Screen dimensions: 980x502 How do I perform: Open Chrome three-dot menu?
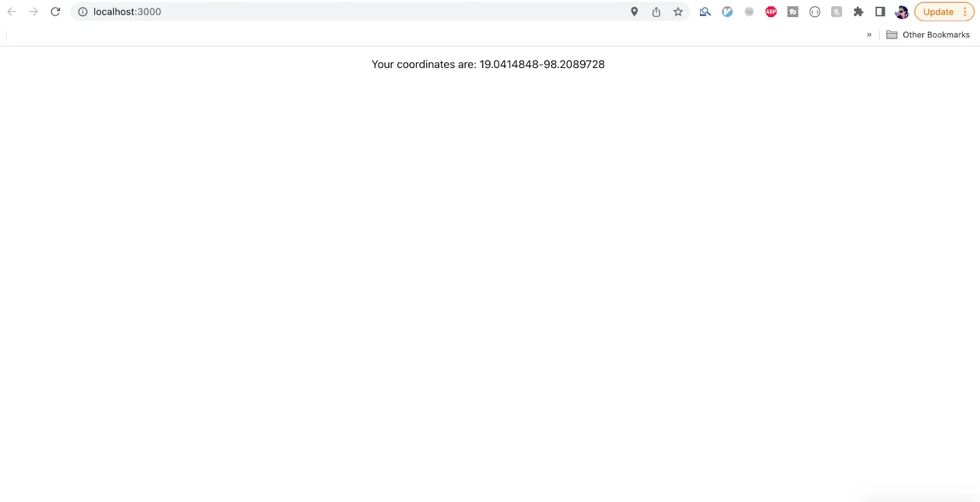click(x=965, y=12)
